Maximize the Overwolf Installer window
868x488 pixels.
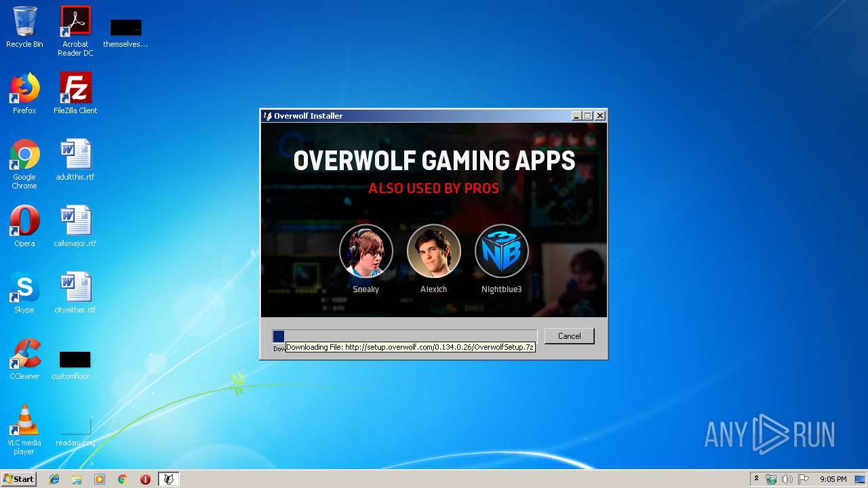(588, 116)
